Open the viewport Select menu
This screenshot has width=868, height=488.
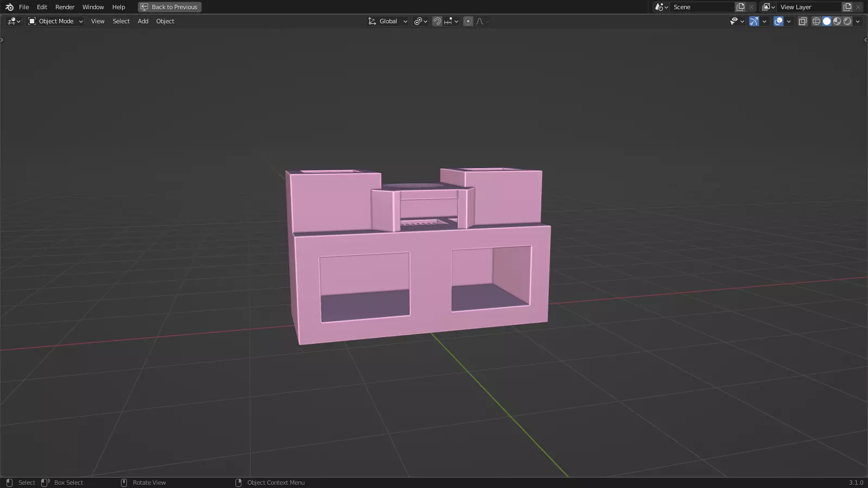(121, 21)
